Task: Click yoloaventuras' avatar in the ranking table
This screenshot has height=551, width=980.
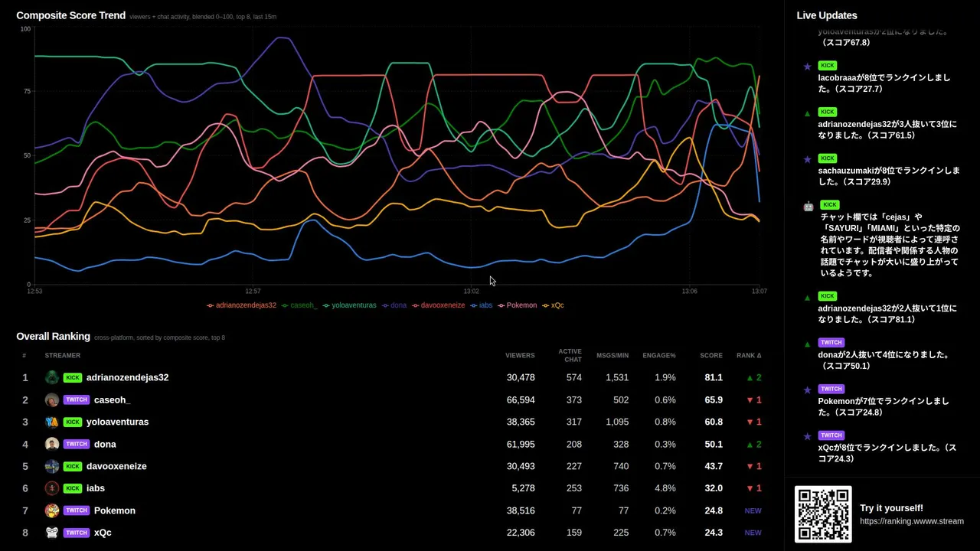Action: coord(52,422)
